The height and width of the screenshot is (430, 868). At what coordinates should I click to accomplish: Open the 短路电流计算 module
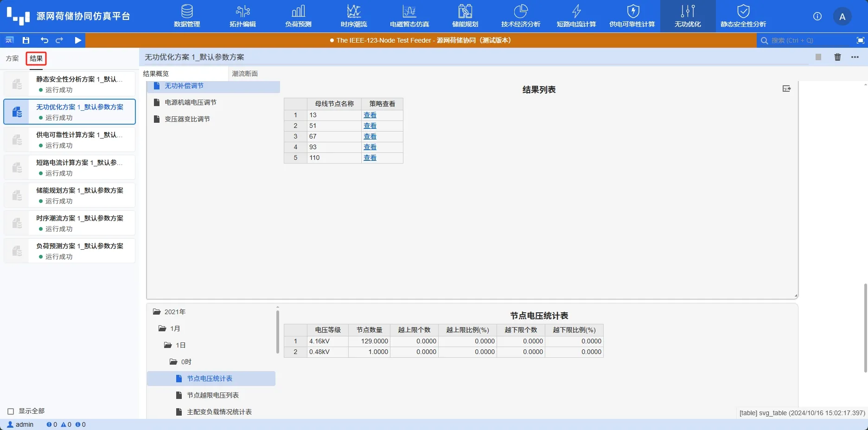(576, 16)
